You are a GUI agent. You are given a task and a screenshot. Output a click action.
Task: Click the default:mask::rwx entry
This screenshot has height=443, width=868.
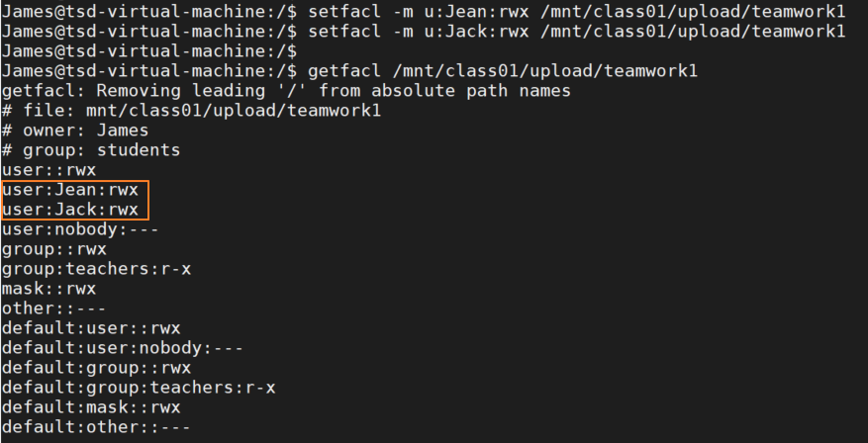(x=91, y=407)
